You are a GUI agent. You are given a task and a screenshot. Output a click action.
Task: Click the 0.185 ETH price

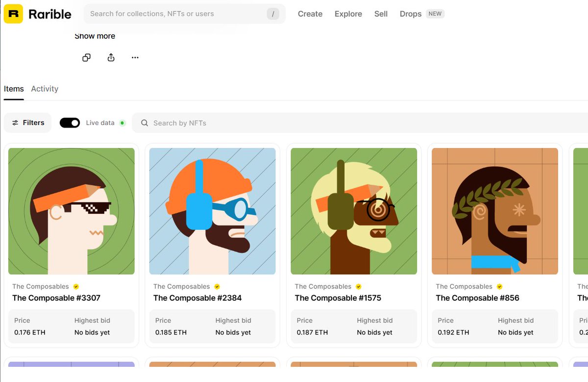point(171,332)
